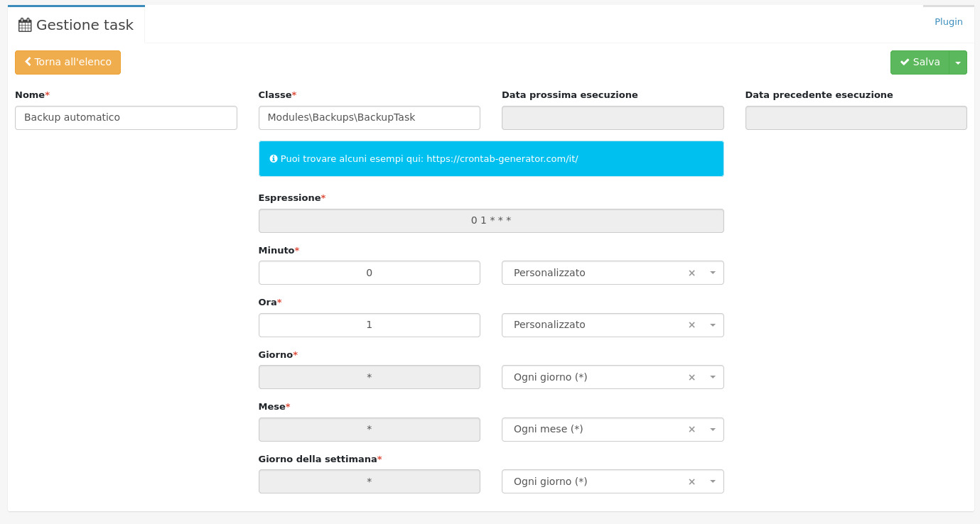980x524 pixels.
Task: Click the info icon in the blue notice
Action: click(274, 159)
